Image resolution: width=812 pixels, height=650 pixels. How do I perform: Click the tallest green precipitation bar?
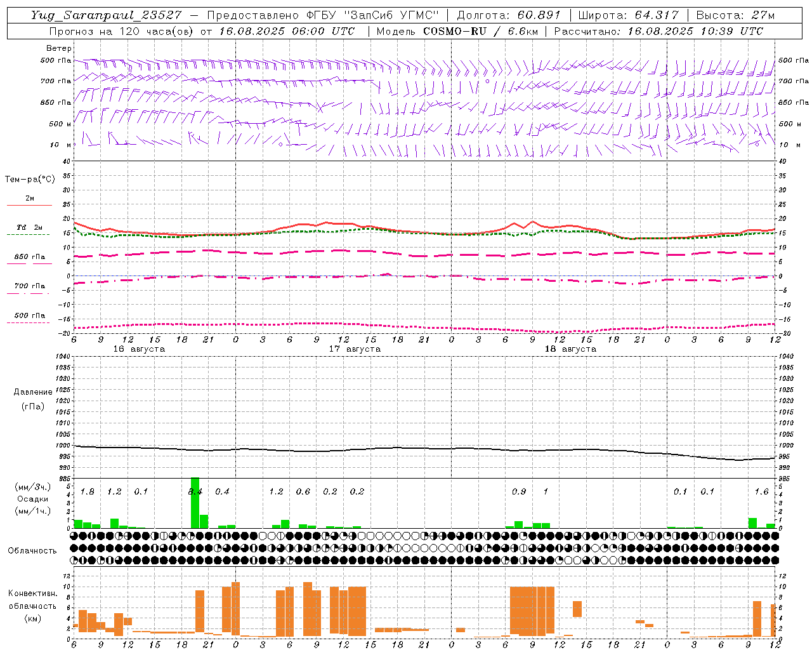tap(195, 503)
